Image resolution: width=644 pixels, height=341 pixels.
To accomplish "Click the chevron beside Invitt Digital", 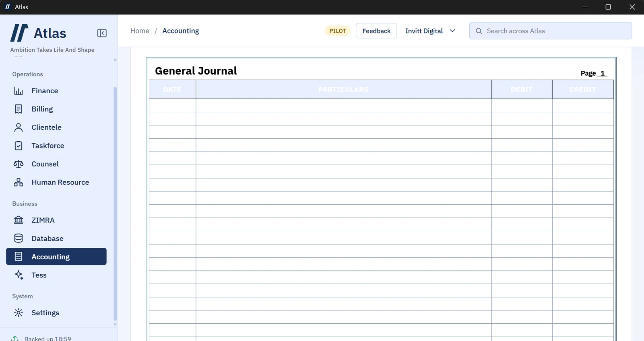I will click(452, 31).
